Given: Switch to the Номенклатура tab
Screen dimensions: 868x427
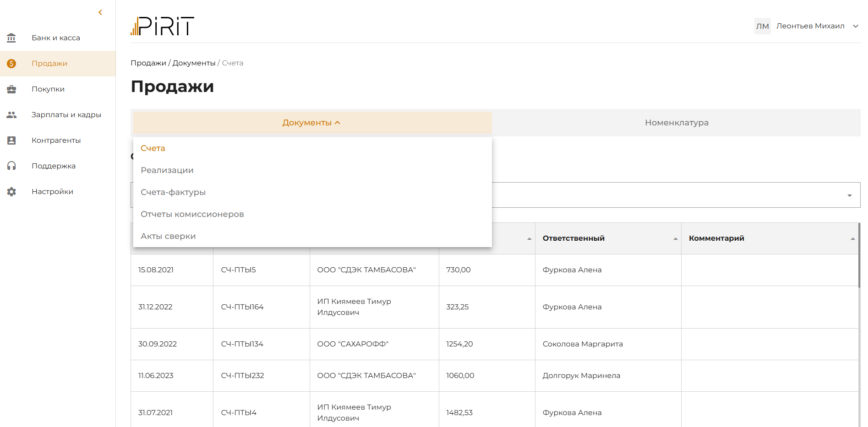Looking at the screenshot, I should coord(677,123).
